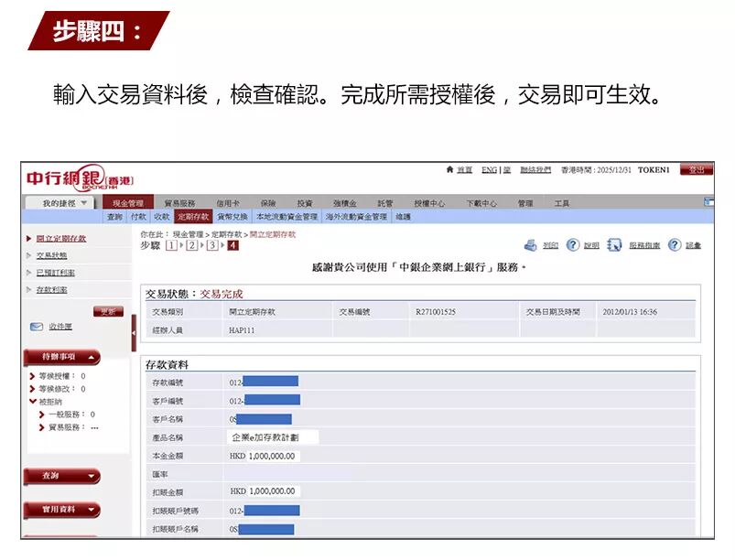Click transaction number R271001525
Viewport: 735px width, 560px height.
pyautogui.click(x=436, y=312)
